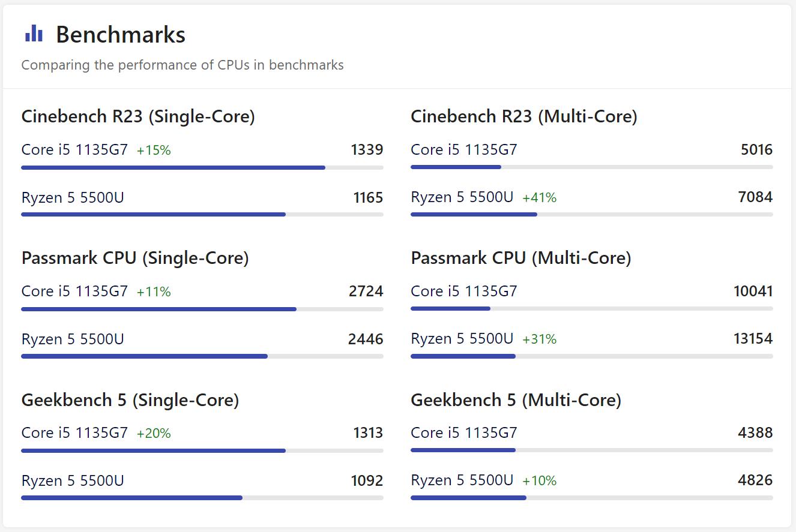Click the +20% Geekbench single-core label
This screenshot has width=796, height=532.
point(154,434)
